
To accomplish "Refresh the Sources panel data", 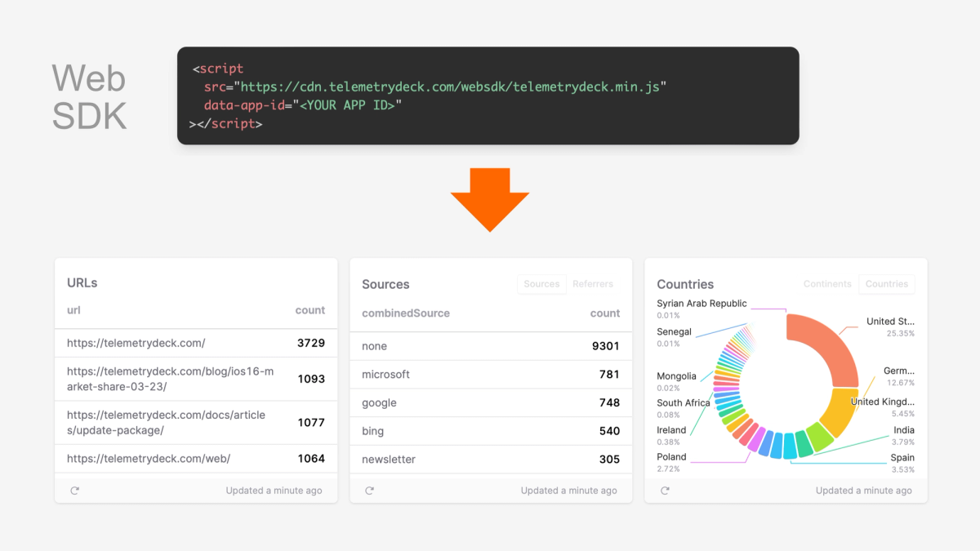I will [x=369, y=490].
